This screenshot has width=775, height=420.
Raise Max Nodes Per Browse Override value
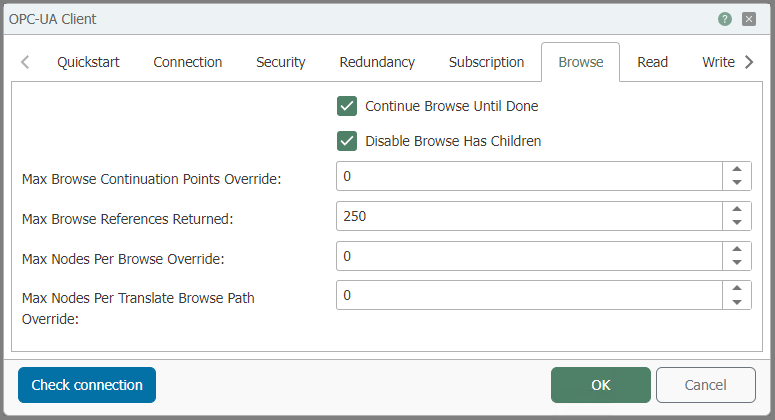[x=737, y=249]
